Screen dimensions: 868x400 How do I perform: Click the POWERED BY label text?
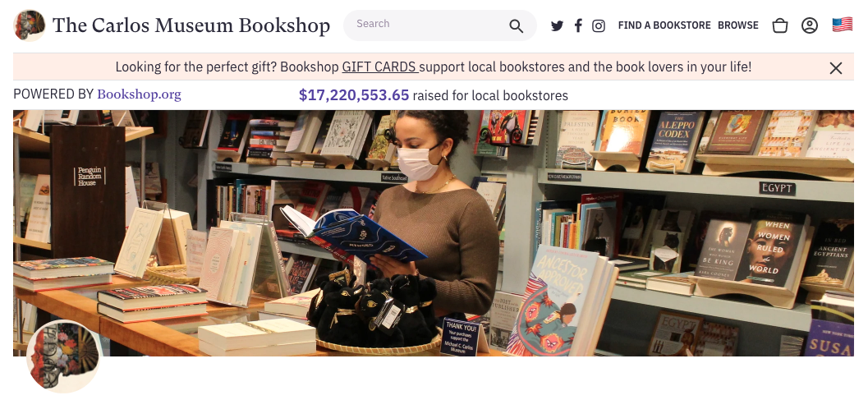[53, 94]
